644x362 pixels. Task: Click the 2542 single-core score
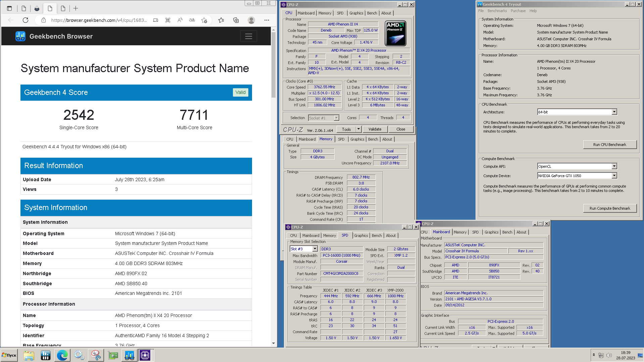click(79, 115)
